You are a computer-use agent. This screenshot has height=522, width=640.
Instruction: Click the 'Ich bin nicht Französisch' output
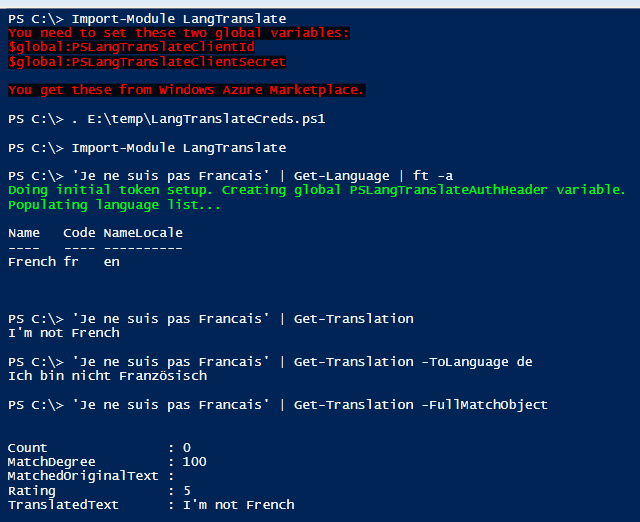107,376
